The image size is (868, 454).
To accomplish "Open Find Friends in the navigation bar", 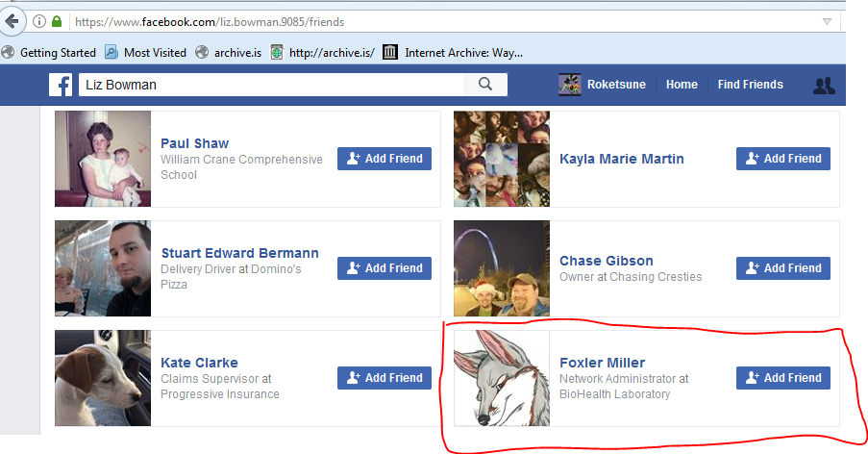I will click(x=750, y=85).
